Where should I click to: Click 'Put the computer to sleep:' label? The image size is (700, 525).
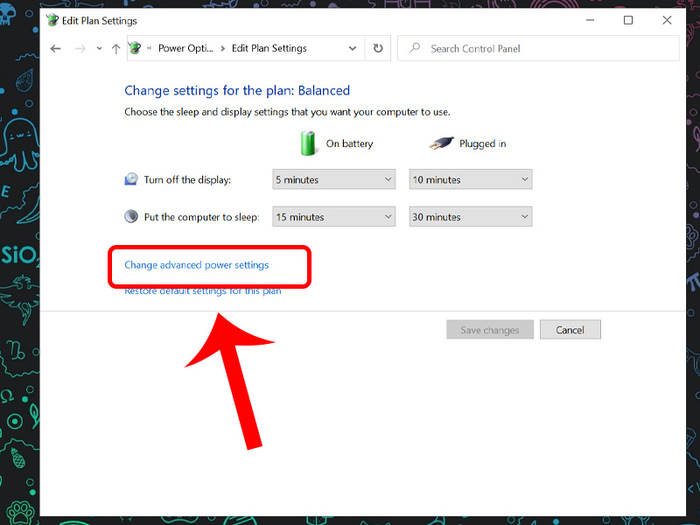(201, 217)
